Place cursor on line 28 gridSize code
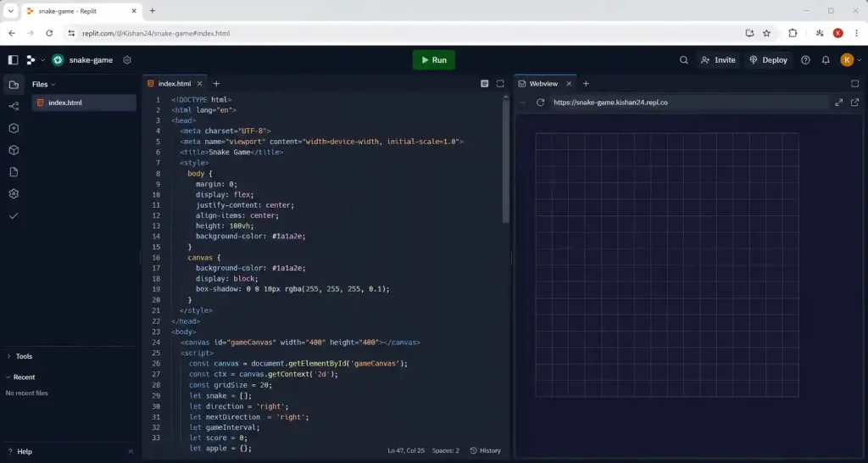Screen dimensions: 868x463 [x=231, y=385]
